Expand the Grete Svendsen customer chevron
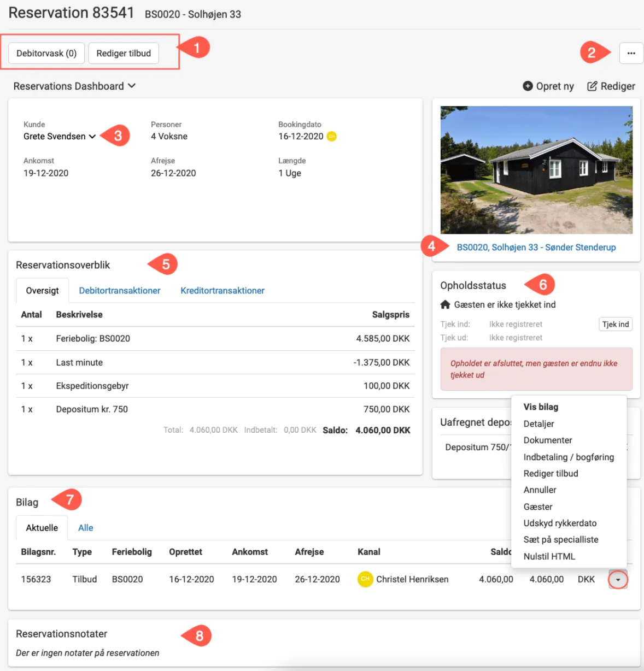Image resolution: width=644 pixels, height=671 pixels. 92,137
